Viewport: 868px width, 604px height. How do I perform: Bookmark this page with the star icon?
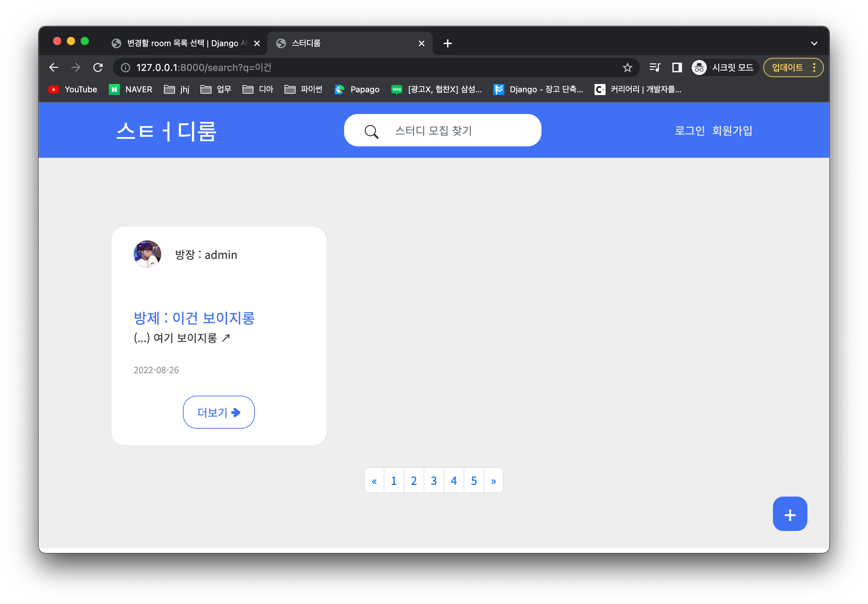(627, 67)
